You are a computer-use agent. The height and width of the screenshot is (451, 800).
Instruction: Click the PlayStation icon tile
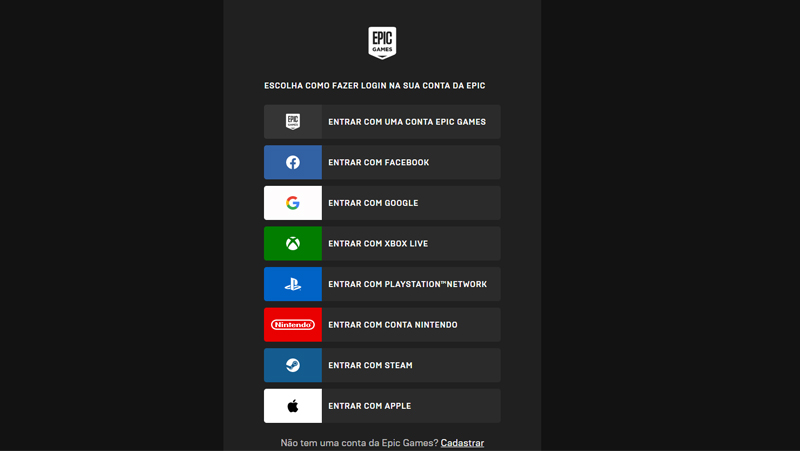click(293, 284)
